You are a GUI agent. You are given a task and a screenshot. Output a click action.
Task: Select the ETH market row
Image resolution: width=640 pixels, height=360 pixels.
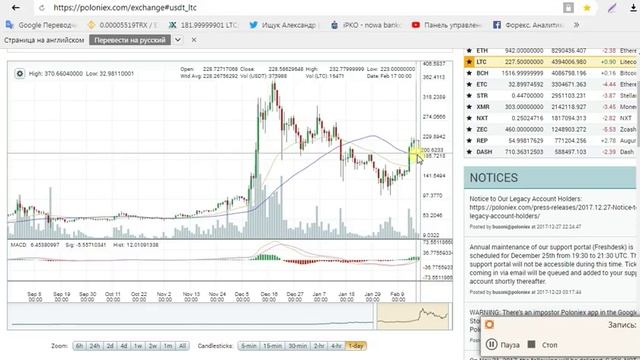(550, 51)
